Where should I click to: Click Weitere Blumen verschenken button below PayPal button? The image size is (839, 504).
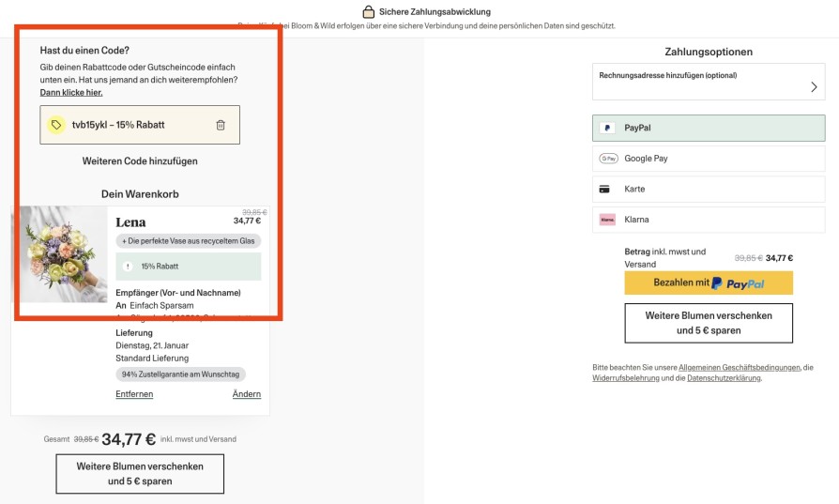point(709,323)
